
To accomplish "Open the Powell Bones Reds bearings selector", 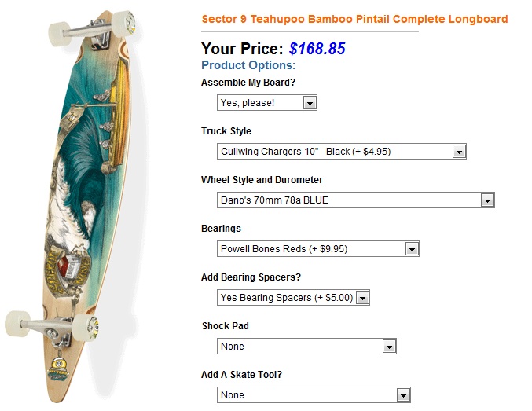I will 318,249.
